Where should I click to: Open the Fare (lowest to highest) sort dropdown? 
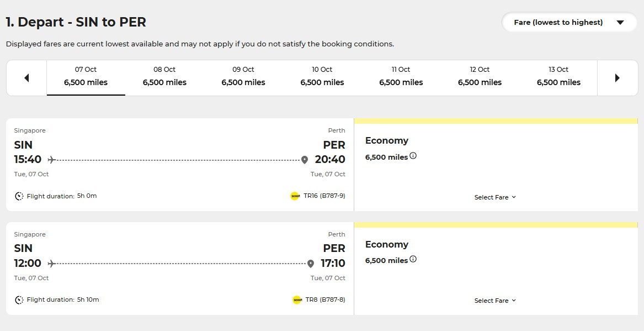pyautogui.click(x=568, y=23)
